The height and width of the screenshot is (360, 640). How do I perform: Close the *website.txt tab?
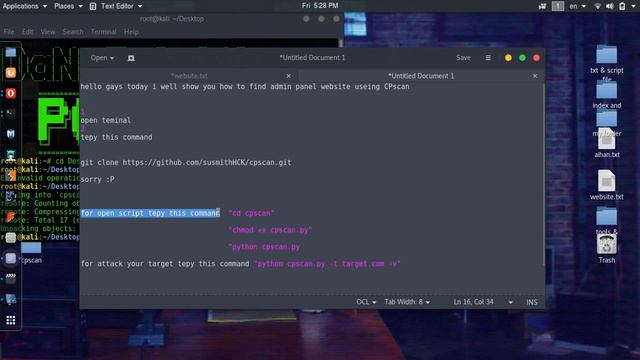tap(289, 76)
